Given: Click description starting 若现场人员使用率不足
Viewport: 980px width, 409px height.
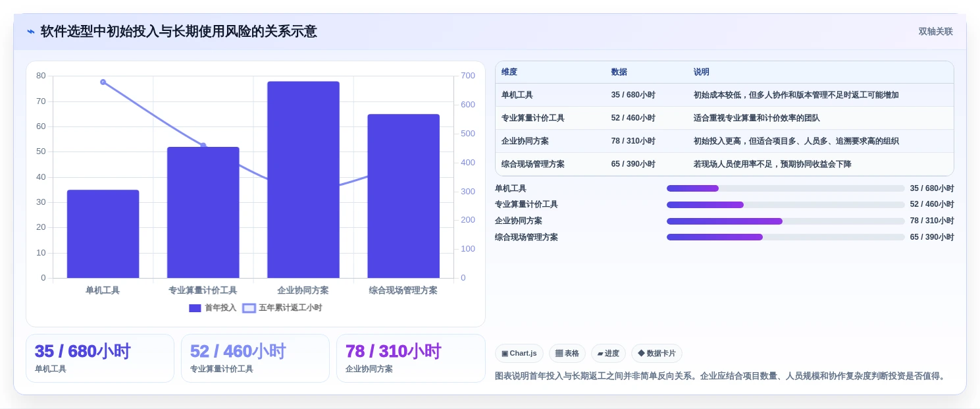Looking at the screenshot, I should (772, 164).
